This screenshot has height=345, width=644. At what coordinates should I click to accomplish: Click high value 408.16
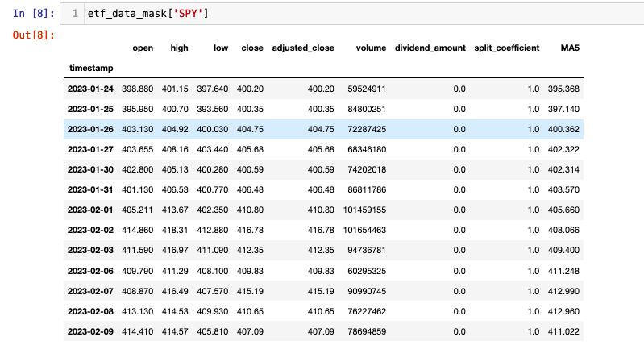tap(175, 149)
